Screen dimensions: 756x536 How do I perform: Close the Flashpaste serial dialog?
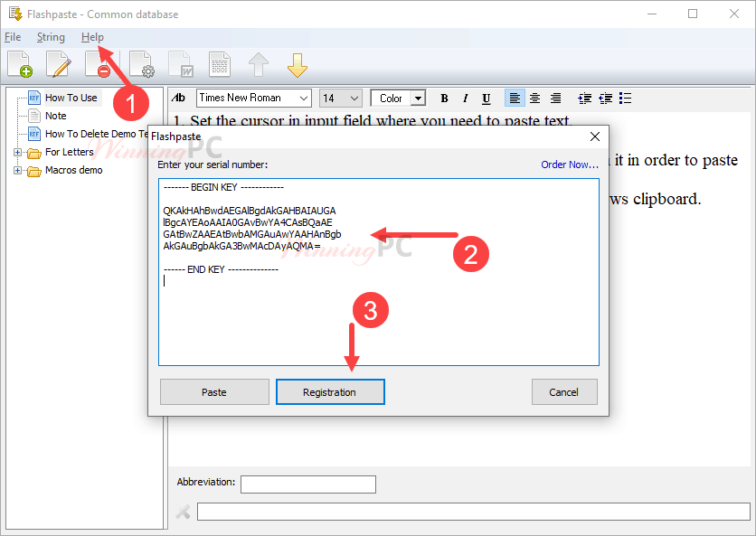[x=595, y=136]
